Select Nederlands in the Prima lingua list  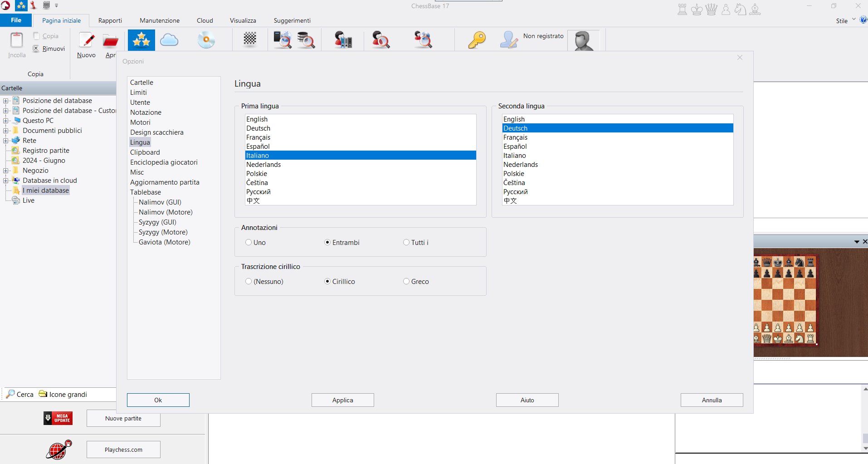361,165
